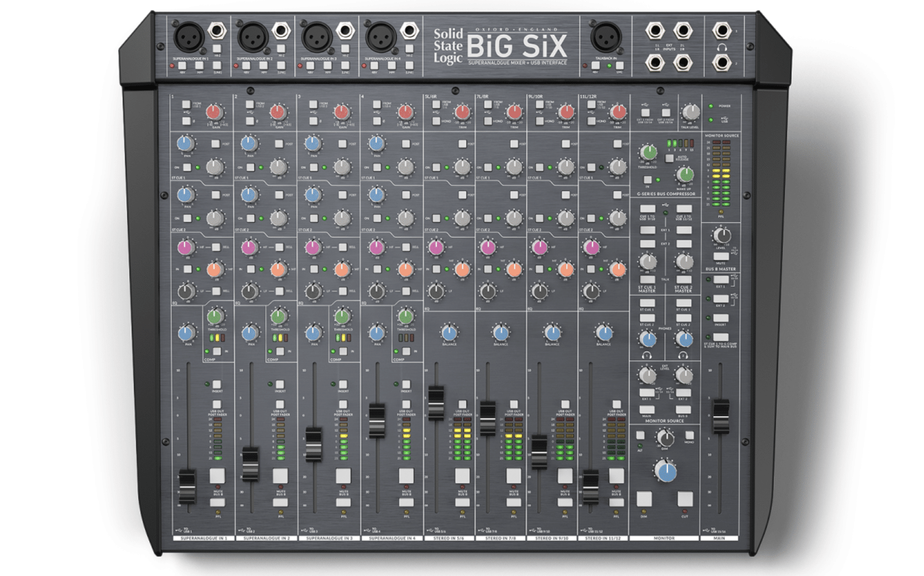
Task: Engage the large Monitor Cut button
Action: (685, 499)
